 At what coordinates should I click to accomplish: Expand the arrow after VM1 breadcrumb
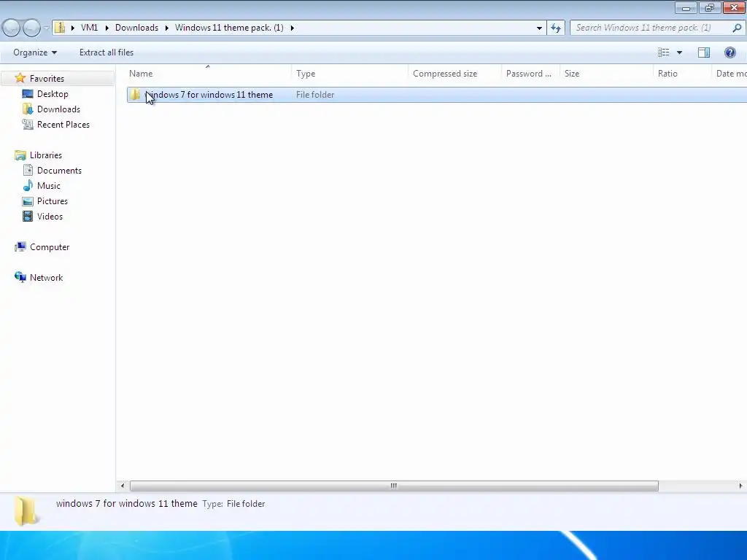pos(107,28)
